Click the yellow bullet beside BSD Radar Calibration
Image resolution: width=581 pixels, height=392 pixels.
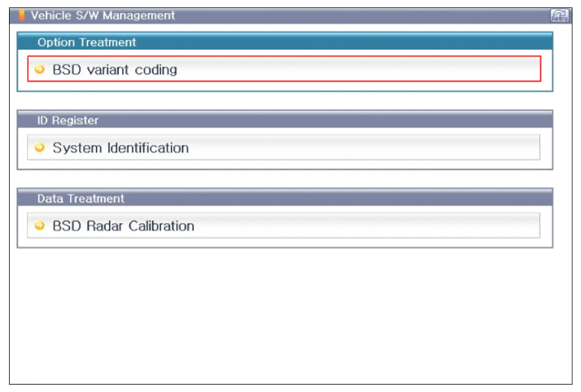[40, 226]
